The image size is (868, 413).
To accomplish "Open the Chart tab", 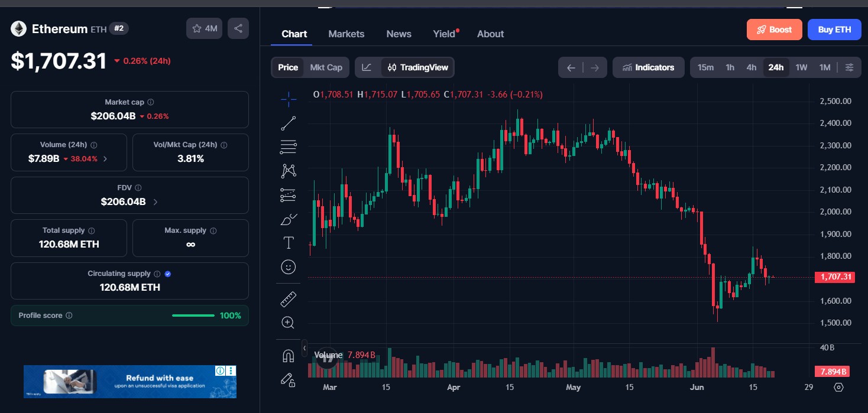I will coord(294,34).
